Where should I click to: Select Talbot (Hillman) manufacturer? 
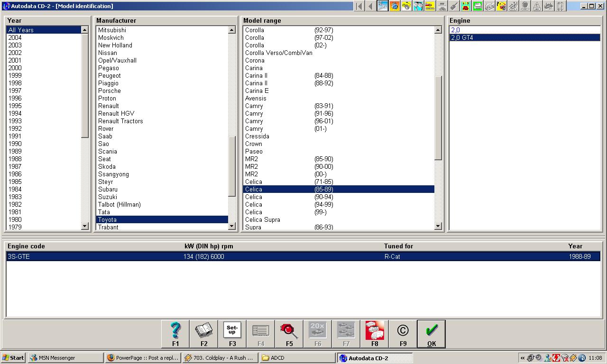click(x=162, y=204)
